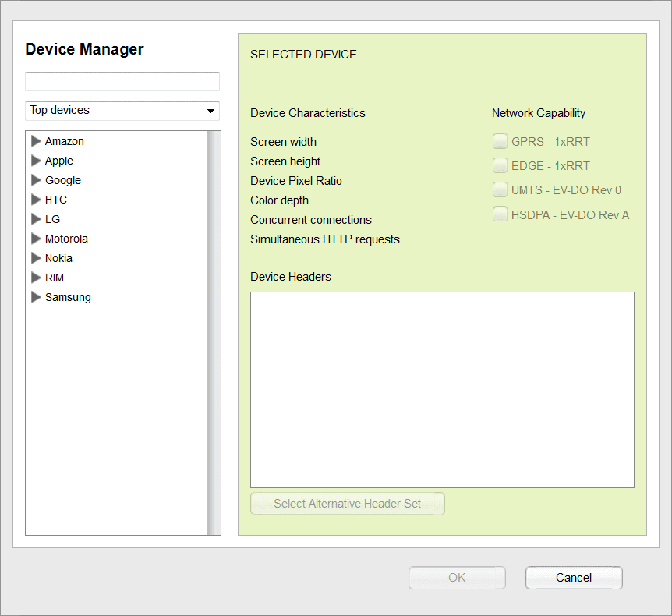Select the Amazon tree label

[64, 141]
